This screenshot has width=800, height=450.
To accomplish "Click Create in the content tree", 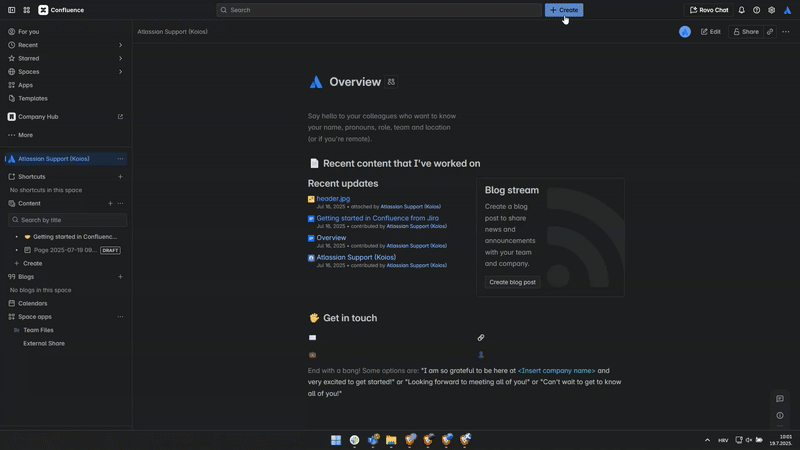I will click(33, 263).
